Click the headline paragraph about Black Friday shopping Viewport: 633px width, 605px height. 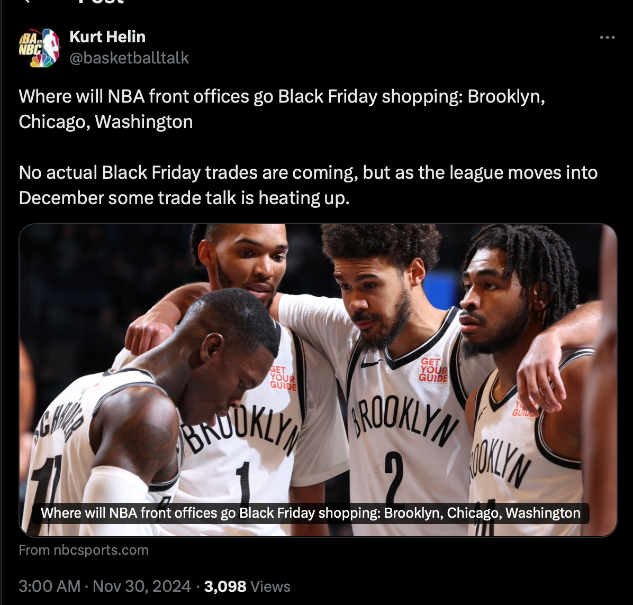click(x=282, y=109)
